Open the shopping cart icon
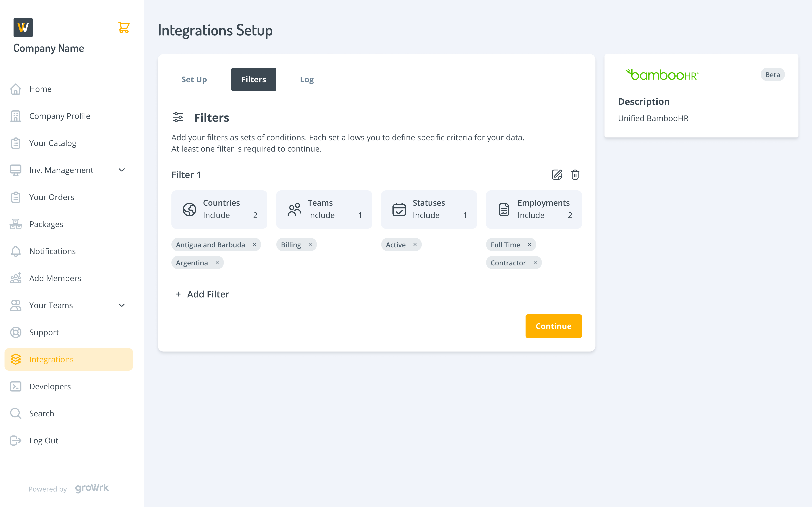 (x=124, y=27)
